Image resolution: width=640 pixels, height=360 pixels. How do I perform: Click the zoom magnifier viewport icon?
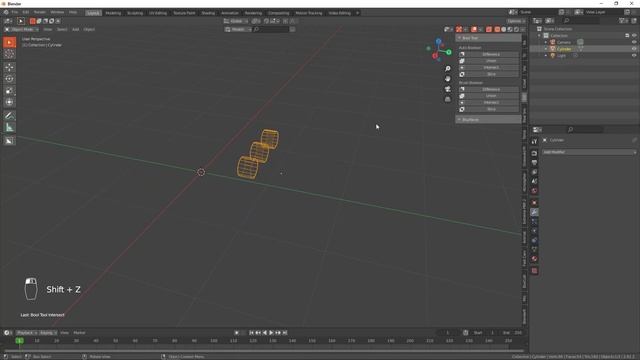[x=448, y=69]
